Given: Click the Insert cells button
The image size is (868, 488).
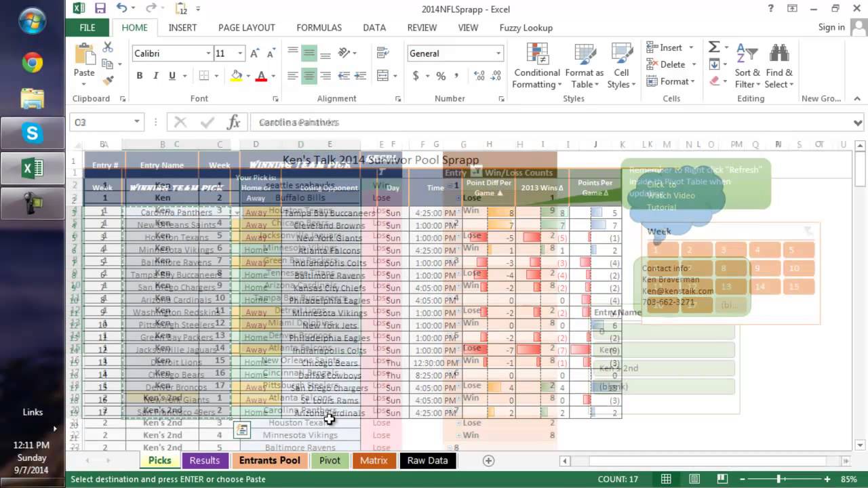Looking at the screenshot, I should 670,47.
